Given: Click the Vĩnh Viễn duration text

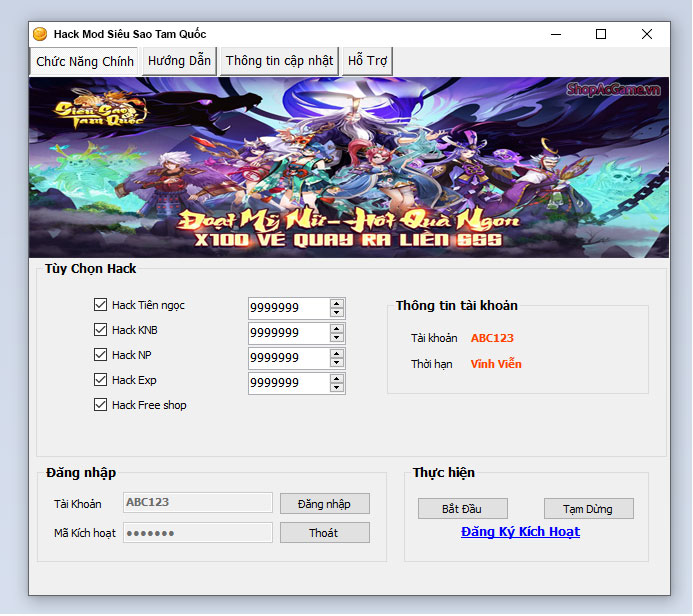Looking at the screenshot, I should coord(496,364).
